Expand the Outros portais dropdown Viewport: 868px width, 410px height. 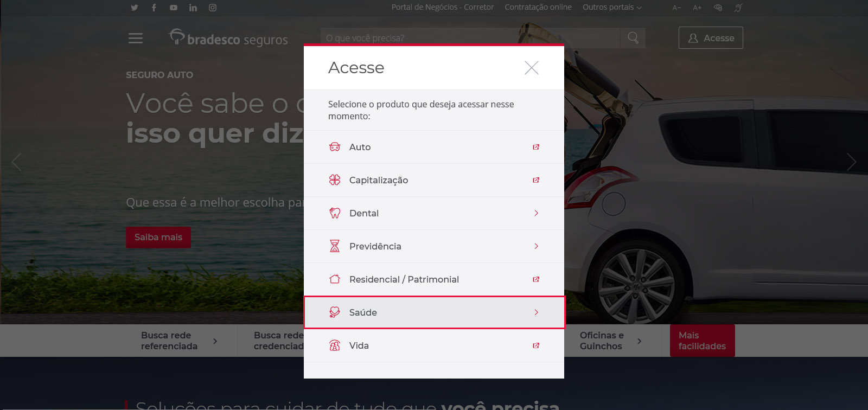pos(612,7)
